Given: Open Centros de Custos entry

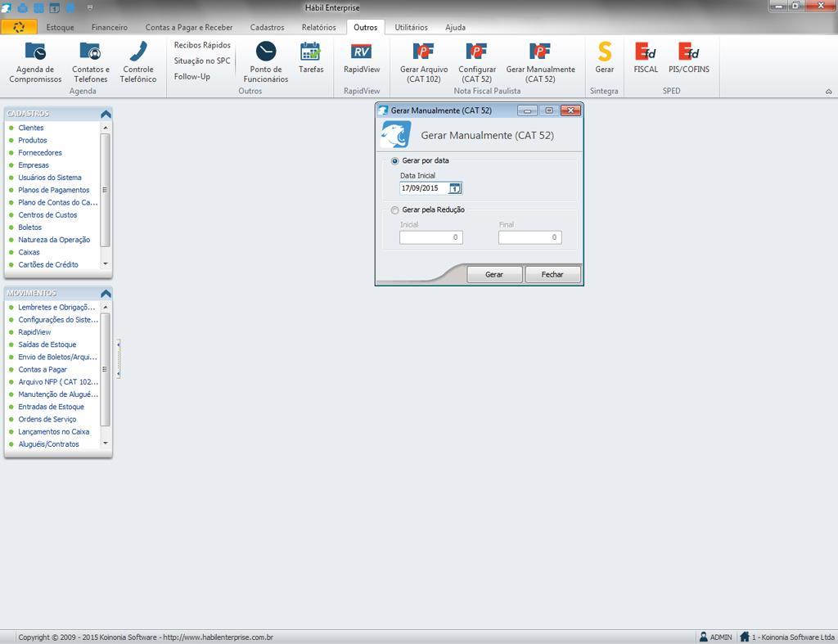Looking at the screenshot, I should coord(47,215).
